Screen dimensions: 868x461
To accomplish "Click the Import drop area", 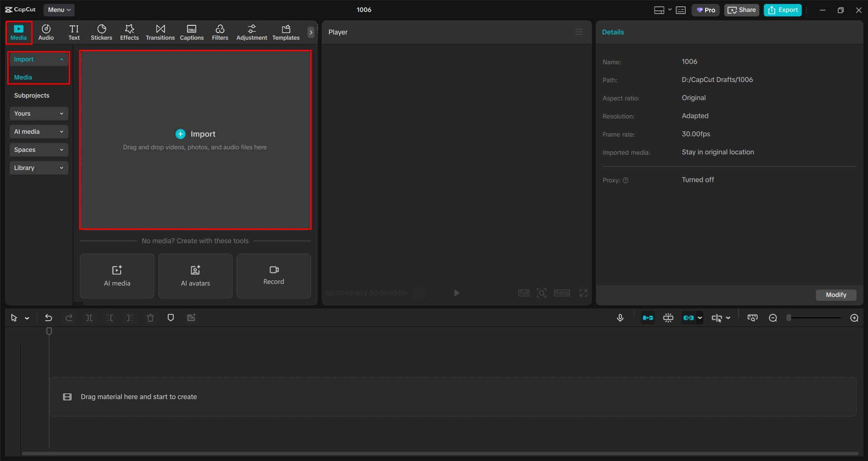I will (x=195, y=139).
